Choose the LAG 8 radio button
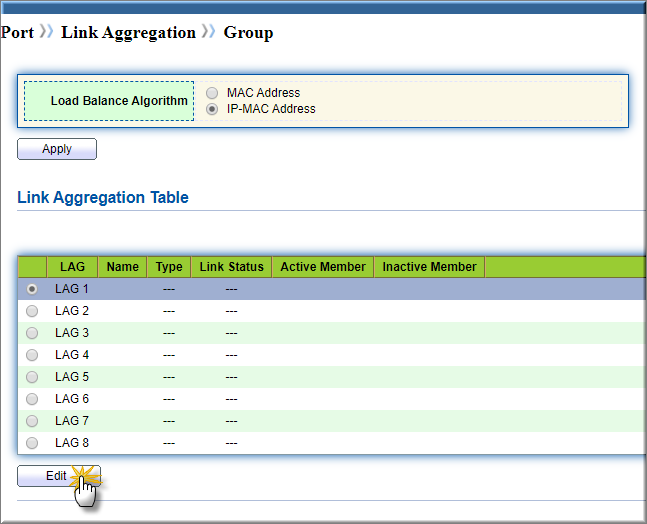Image resolution: width=647 pixels, height=524 pixels. (x=32, y=443)
